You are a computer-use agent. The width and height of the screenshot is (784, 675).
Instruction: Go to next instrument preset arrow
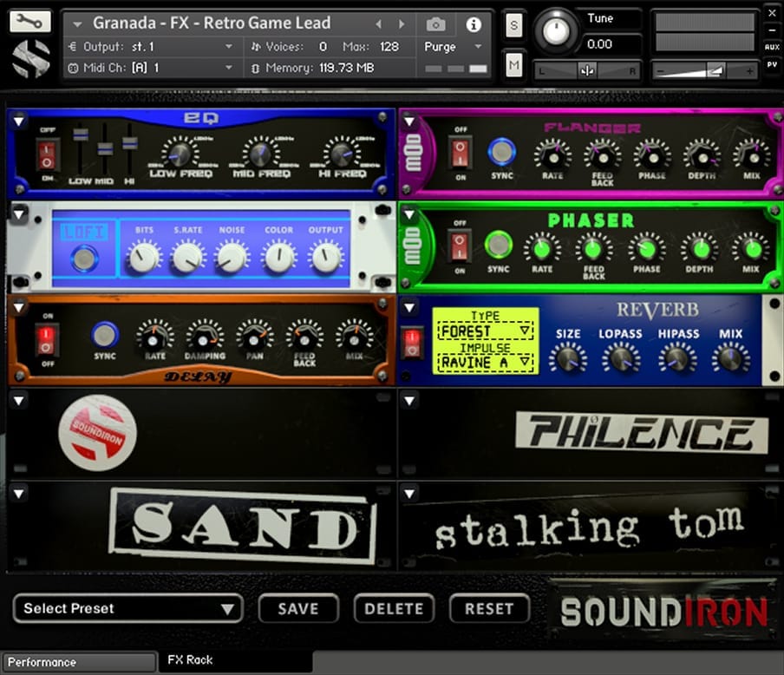(402, 24)
